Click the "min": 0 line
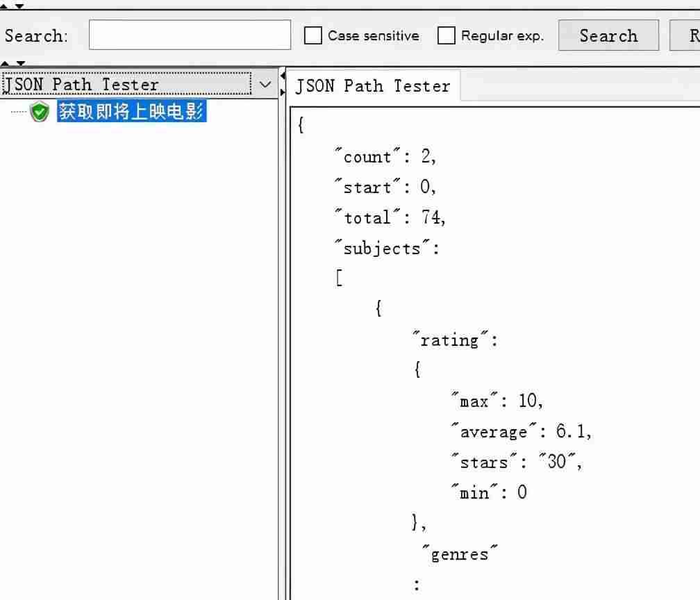The image size is (700, 600). pos(490,492)
